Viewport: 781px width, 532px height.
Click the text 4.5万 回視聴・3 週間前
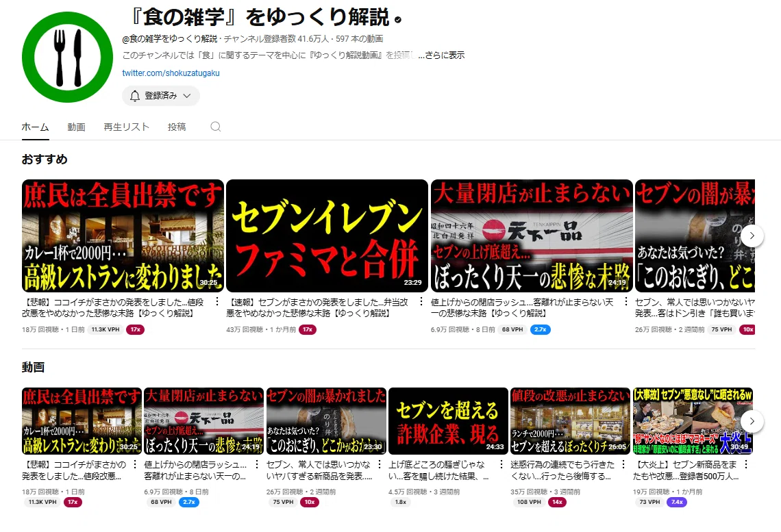[x=424, y=492]
